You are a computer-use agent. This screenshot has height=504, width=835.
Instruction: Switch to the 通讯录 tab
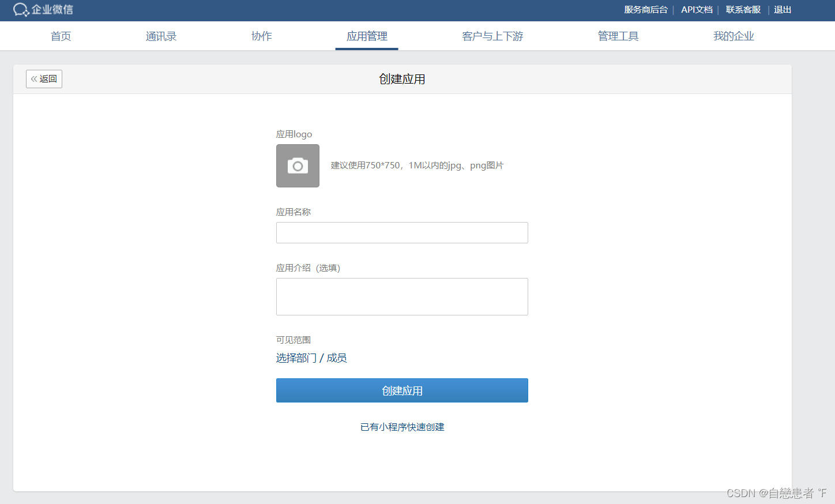(x=161, y=36)
